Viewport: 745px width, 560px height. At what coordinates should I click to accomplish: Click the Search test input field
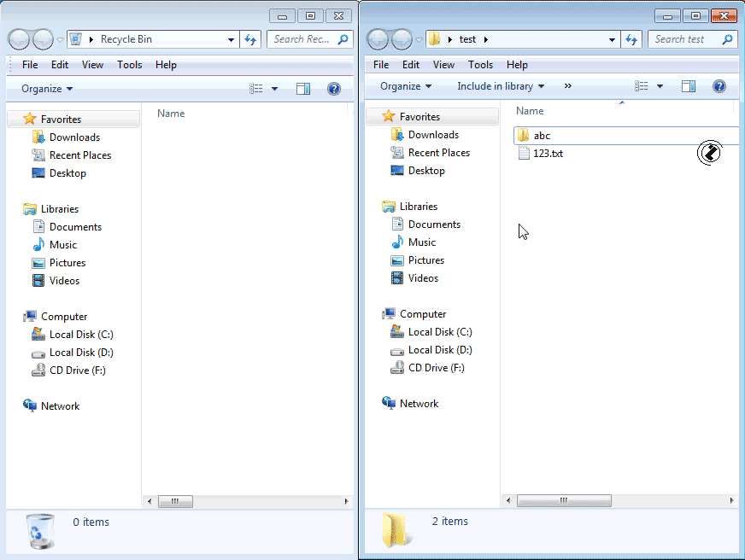[685, 39]
